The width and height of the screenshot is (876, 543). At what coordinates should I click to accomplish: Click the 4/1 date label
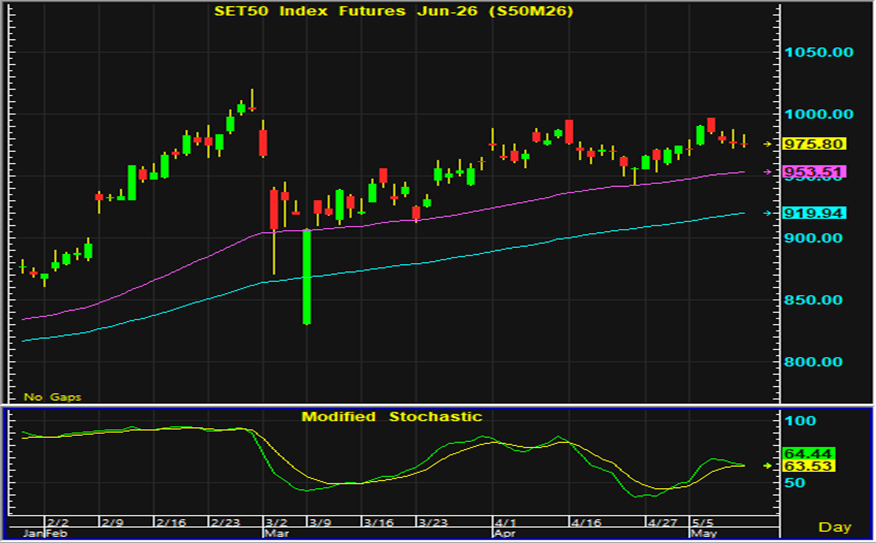[506, 523]
